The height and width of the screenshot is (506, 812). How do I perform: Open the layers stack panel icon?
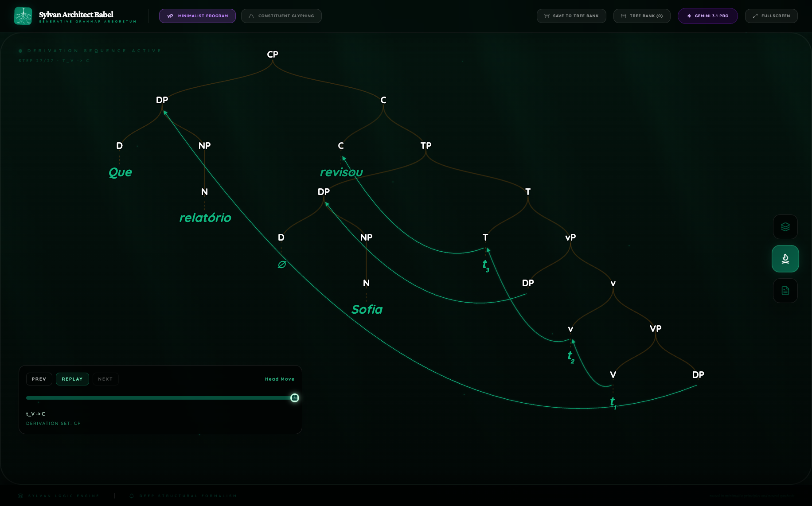[785, 227]
